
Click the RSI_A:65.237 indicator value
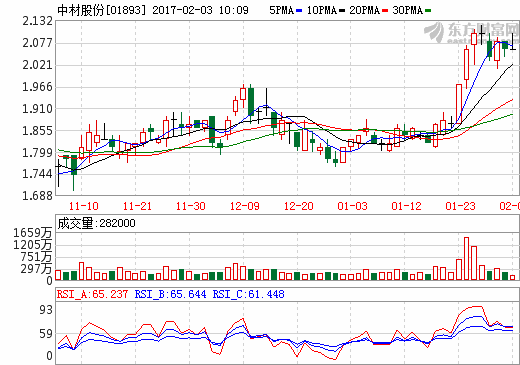click(92, 294)
